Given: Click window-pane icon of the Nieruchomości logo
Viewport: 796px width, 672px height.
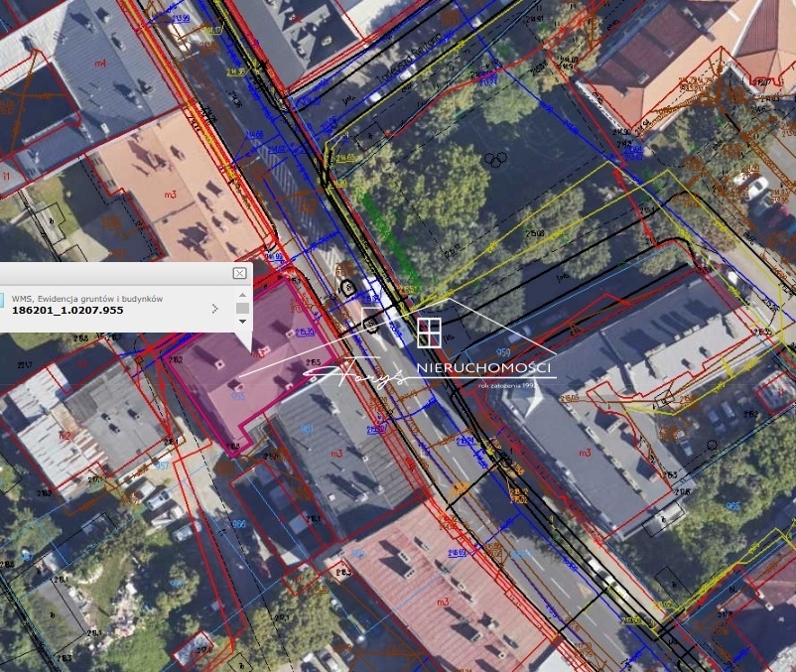Looking at the screenshot, I should click(429, 333).
